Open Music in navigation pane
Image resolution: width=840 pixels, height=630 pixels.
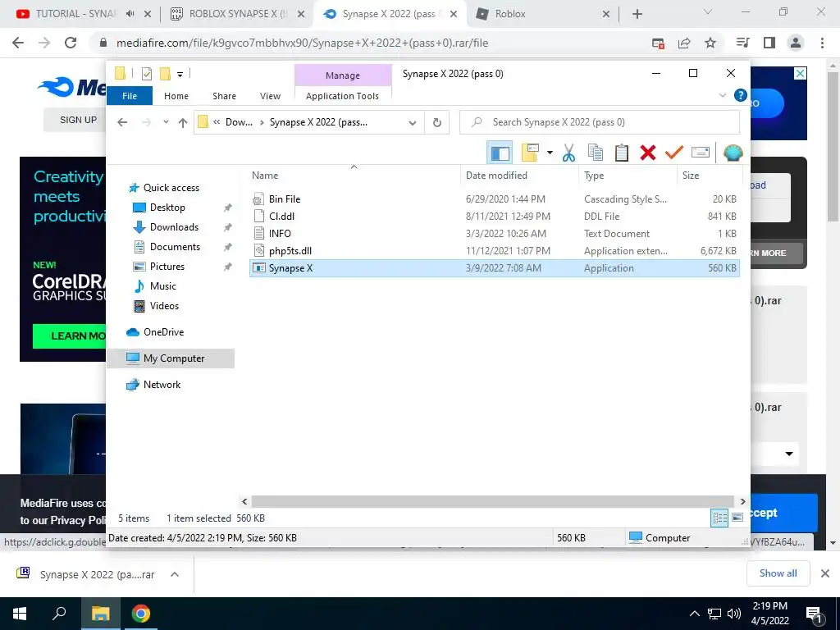pos(163,286)
